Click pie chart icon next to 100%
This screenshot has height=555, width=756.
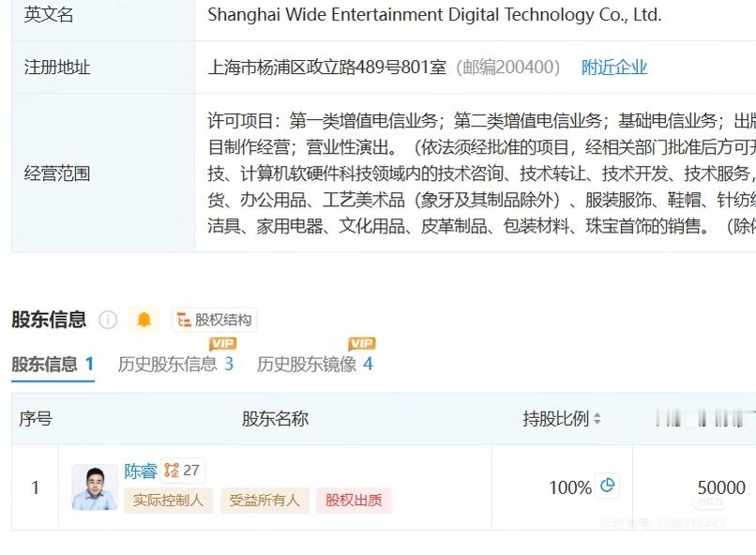(608, 485)
